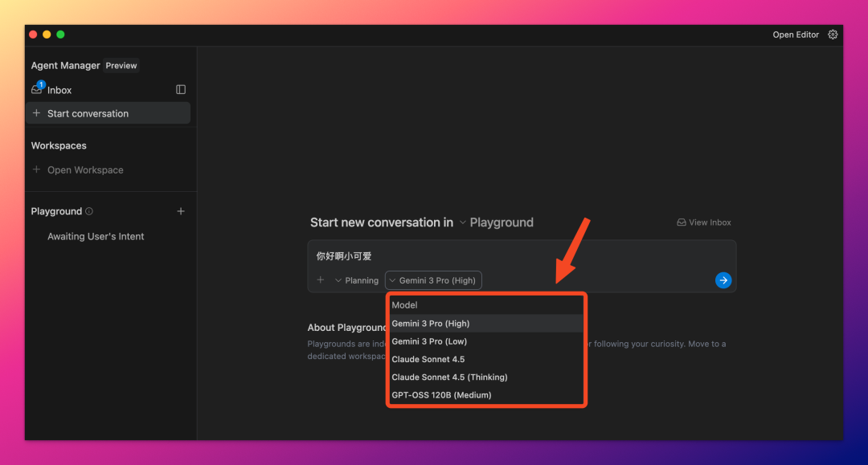Click the Agent Manager title
The image size is (868, 465).
65,65
